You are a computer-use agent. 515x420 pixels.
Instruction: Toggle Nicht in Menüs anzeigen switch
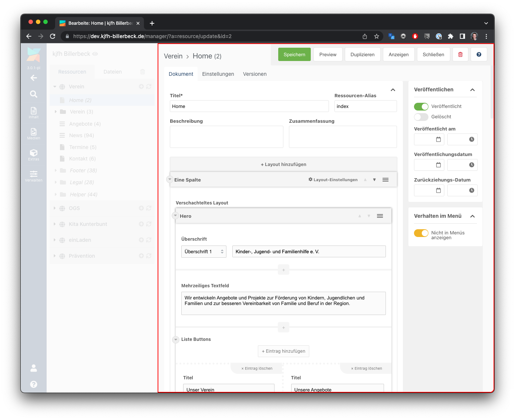tap(421, 233)
